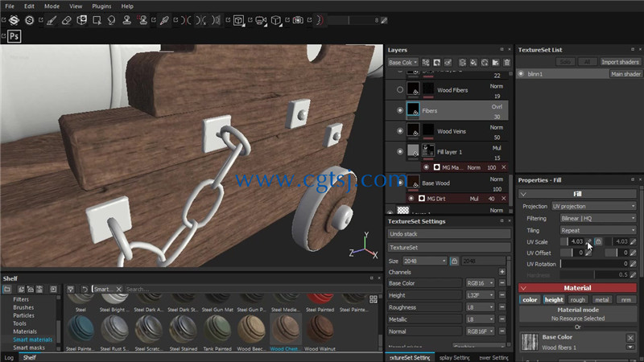The height and width of the screenshot is (362, 644).
Task: Open the Edit menu
Action: 29,6
